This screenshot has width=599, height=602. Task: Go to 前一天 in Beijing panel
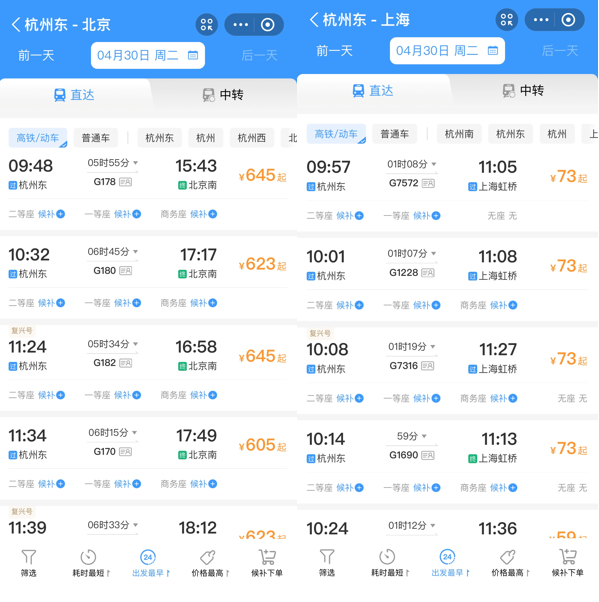point(36,55)
